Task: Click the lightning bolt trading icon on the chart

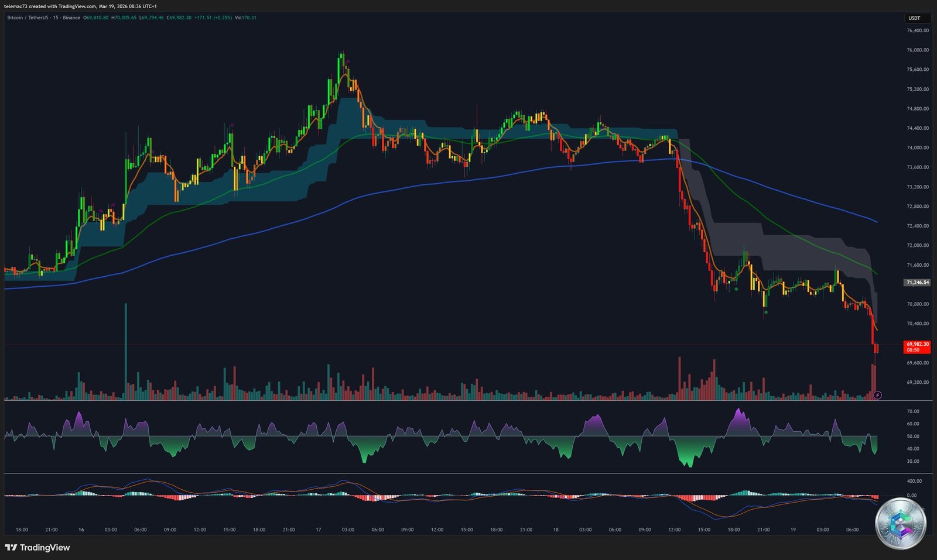Action: (x=877, y=395)
